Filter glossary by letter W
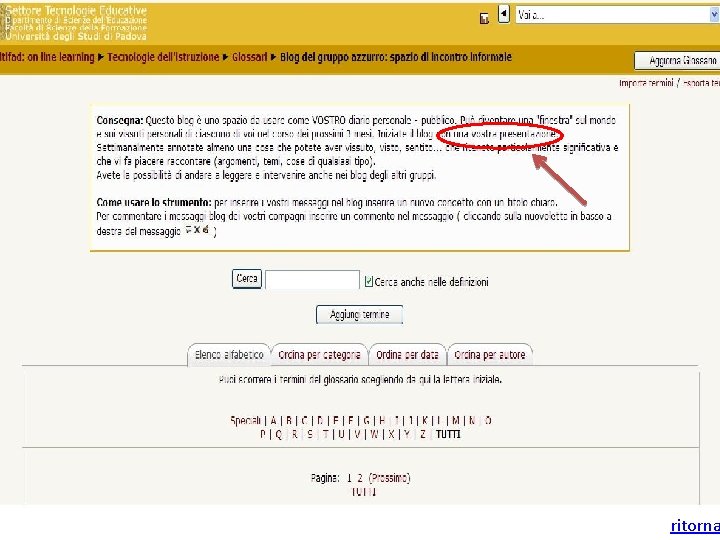Viewport: 720px width, 540px height. (374, 434)
